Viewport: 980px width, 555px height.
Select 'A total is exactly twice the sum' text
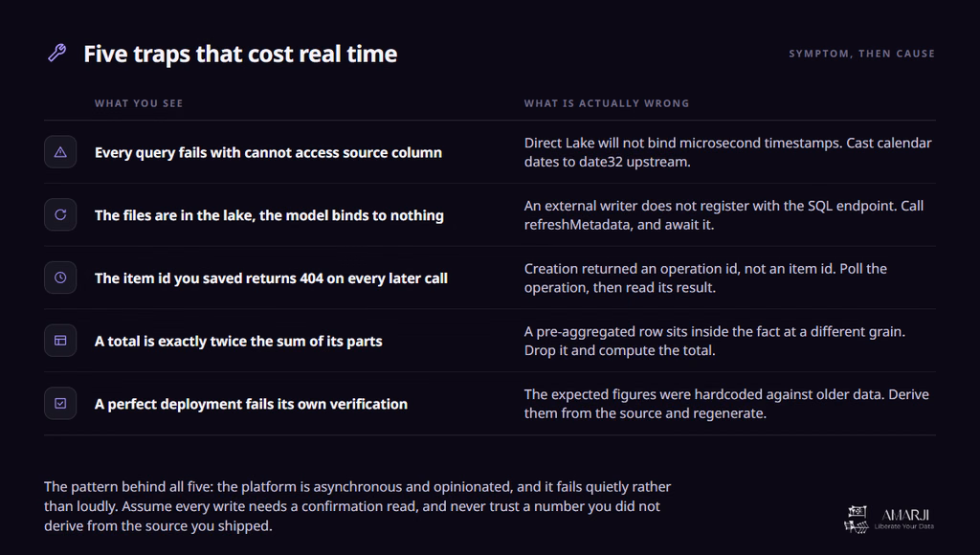(238, 342)
